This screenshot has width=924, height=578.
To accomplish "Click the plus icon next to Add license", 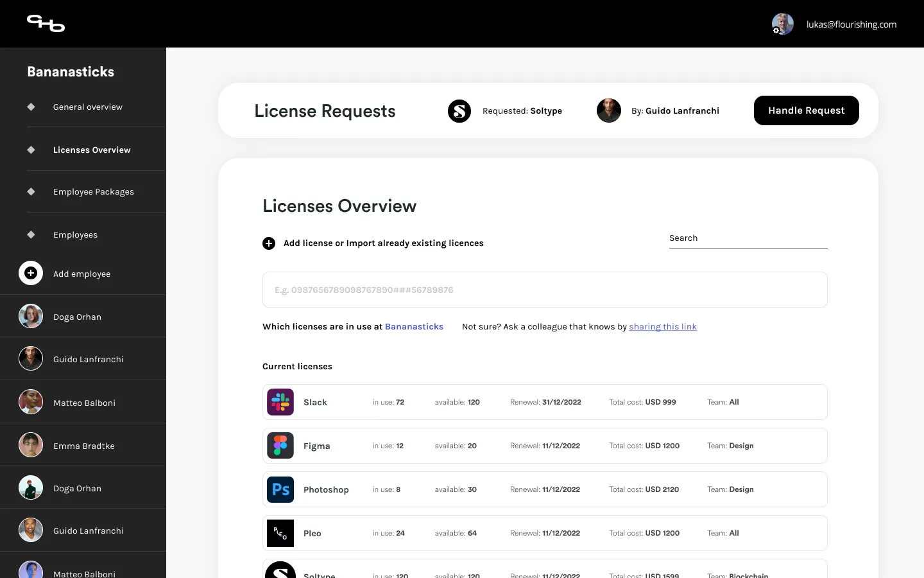I will (269, 243).
